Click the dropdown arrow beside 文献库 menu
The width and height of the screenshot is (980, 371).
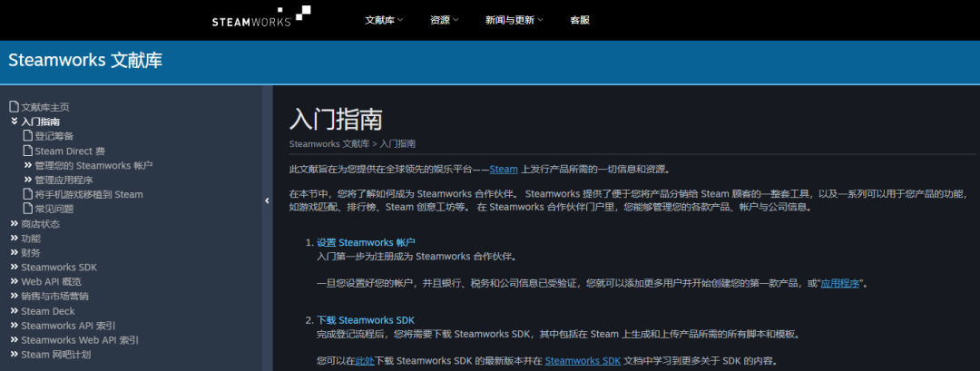click(400, 20)
